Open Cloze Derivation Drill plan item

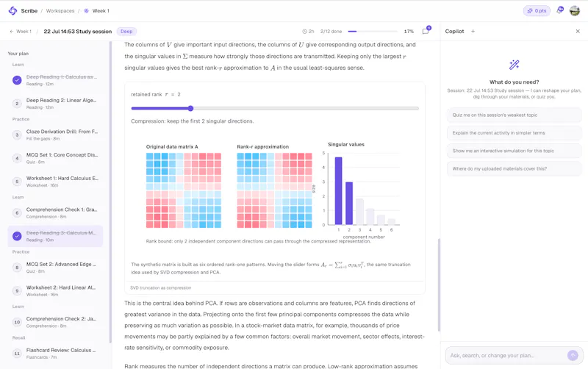pos(56,135)
